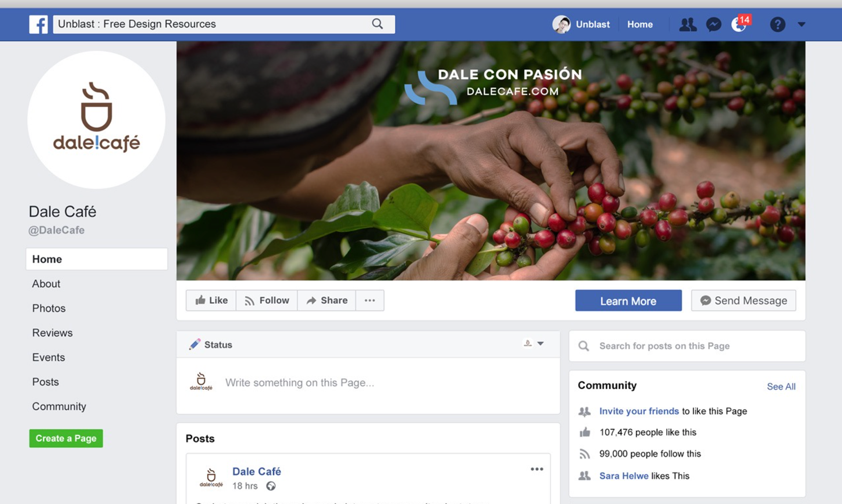Go to Reviews in the sidebar
842x504 pixels.
point(52,333)
